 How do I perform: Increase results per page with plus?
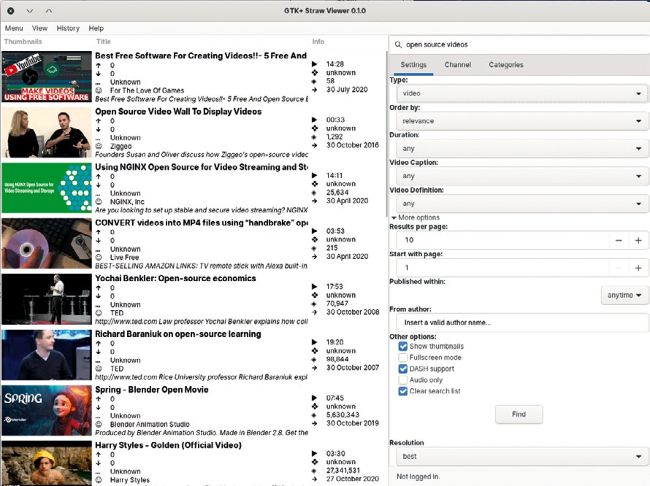[638, 241]
